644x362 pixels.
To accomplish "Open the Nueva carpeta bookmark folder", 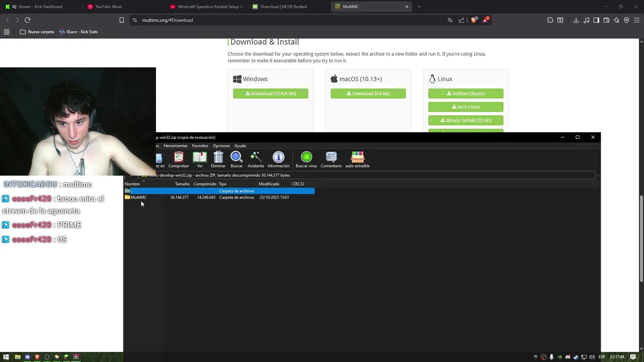I will 37,32.
